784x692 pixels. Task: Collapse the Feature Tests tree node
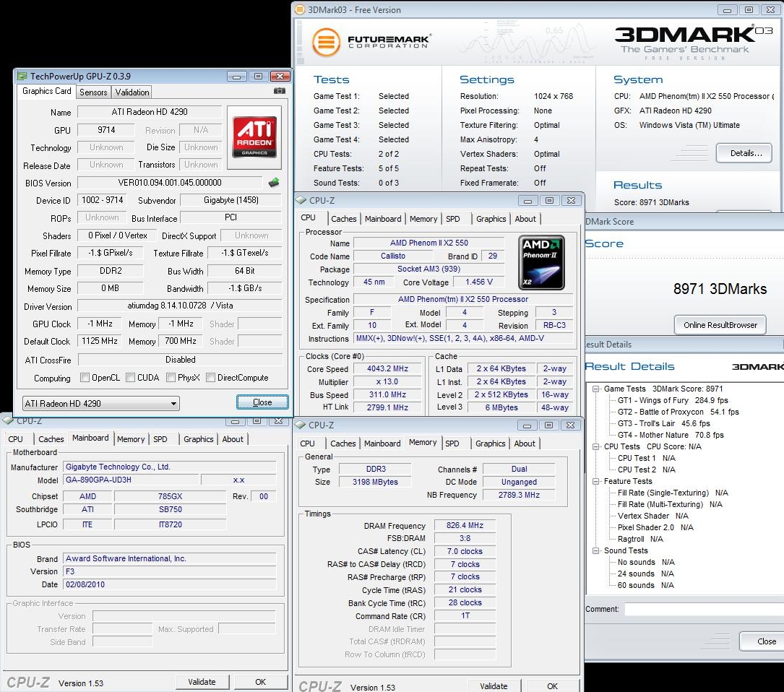coord(595,481)
